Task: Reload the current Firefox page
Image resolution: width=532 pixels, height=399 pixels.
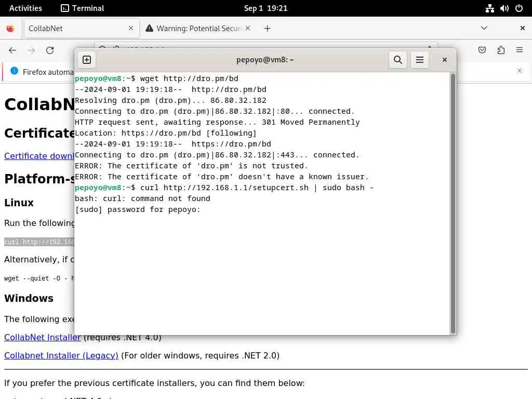Action: 50,50
